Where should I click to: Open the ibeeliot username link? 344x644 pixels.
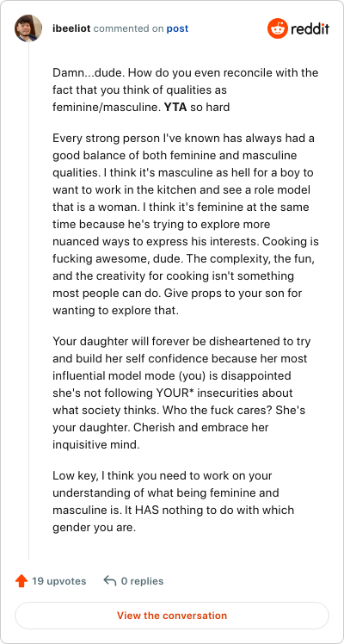[72, 28]
